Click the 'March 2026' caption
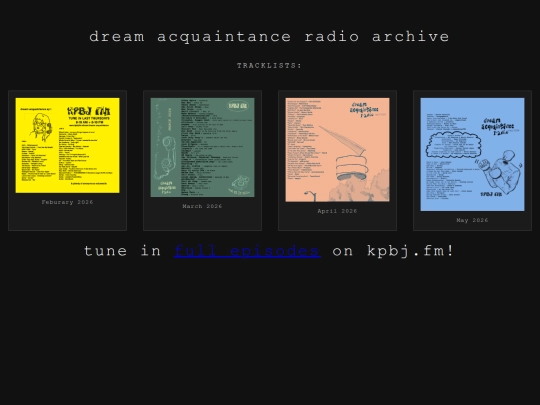The height and width of the screenshot is (405, 540). [x=202, y=206]
